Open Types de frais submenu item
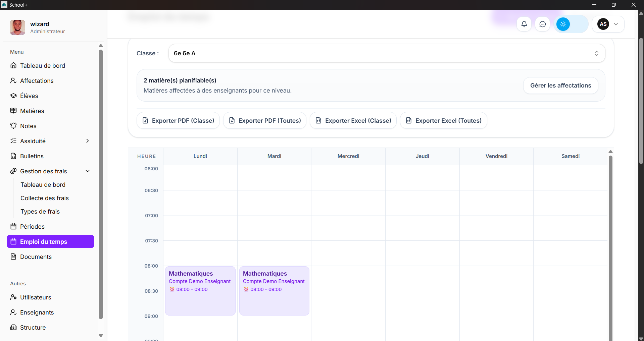The image size is (644, 341). 40,211
